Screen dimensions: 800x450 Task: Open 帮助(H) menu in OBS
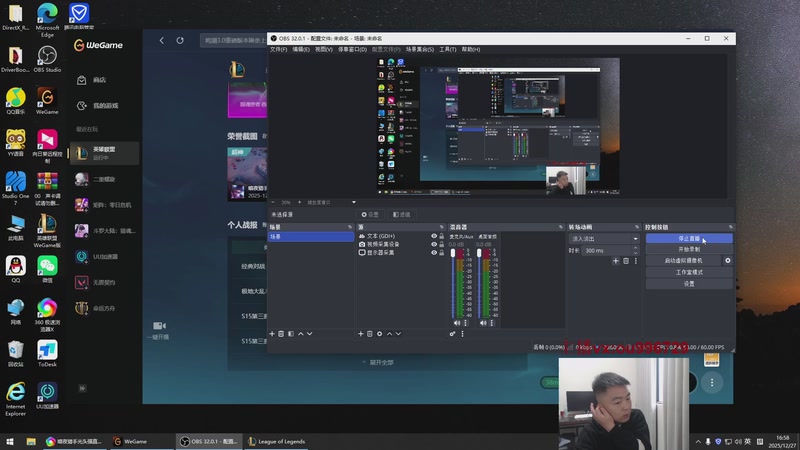(x=470, y=49)
